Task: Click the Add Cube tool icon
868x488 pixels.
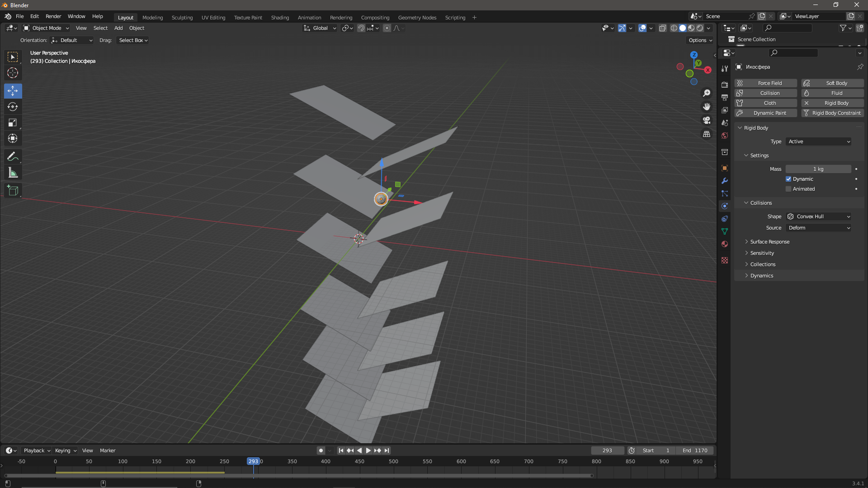Action: (x=13, y=191)
